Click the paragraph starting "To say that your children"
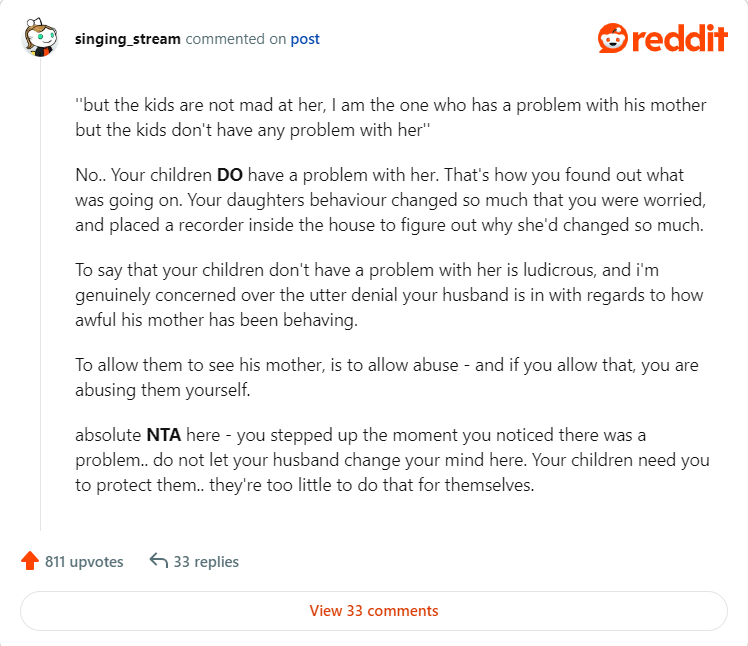The width and height of the screenshot is (748, 646). (390, 295)
